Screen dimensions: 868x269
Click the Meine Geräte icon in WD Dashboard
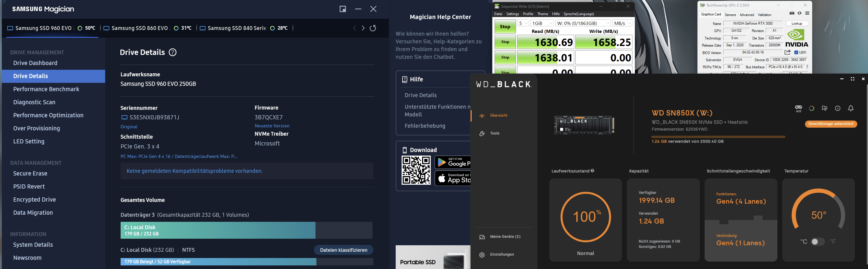tap(482, 237)
